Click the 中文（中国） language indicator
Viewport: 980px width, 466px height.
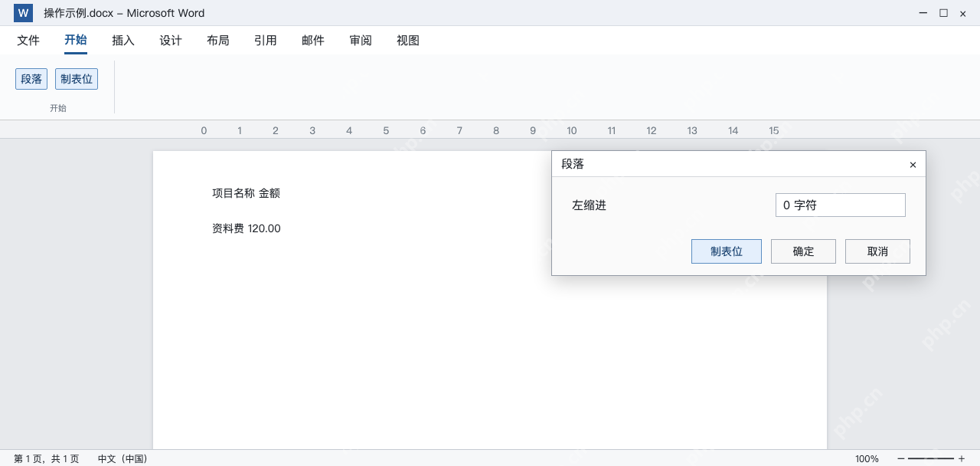(122, 459)
